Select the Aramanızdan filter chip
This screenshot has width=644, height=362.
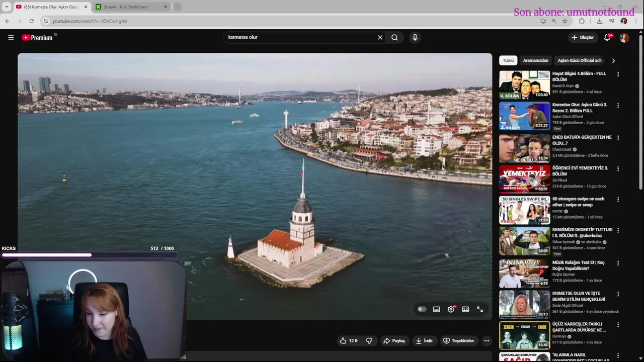coord(535,60)
